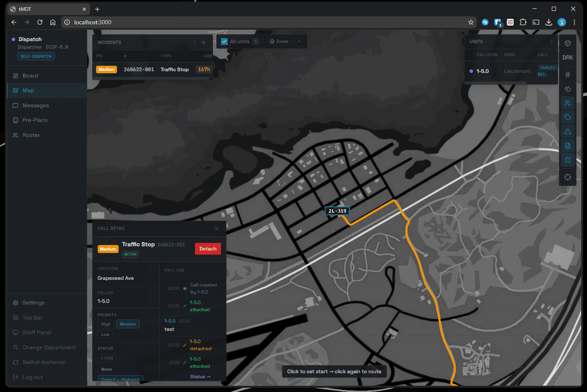Open a new browser tab with plus
The height and width of the screenshot is (392, 587).
point(97,9)
